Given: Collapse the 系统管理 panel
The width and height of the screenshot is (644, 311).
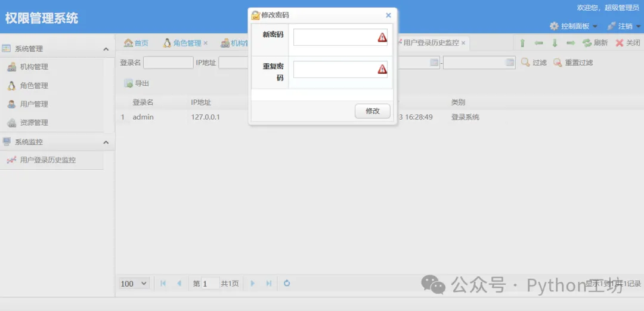Looking at the screenshot, I should click(x=106, y=49).
